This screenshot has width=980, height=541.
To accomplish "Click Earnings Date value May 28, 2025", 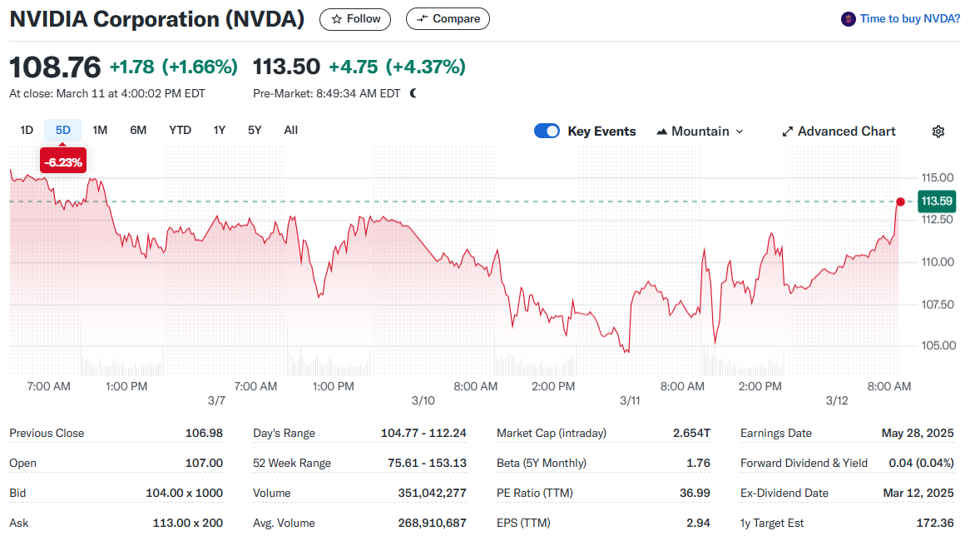I will [x=918, y=433].
